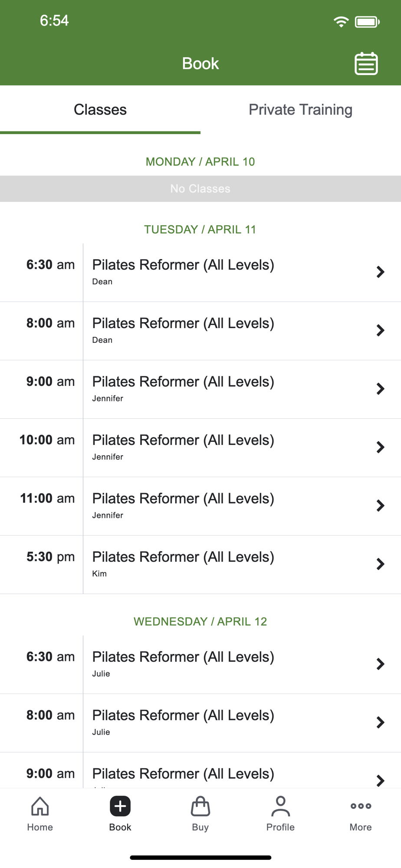
Task: Open the calendar icon in header
Action: tap(366, 64)
